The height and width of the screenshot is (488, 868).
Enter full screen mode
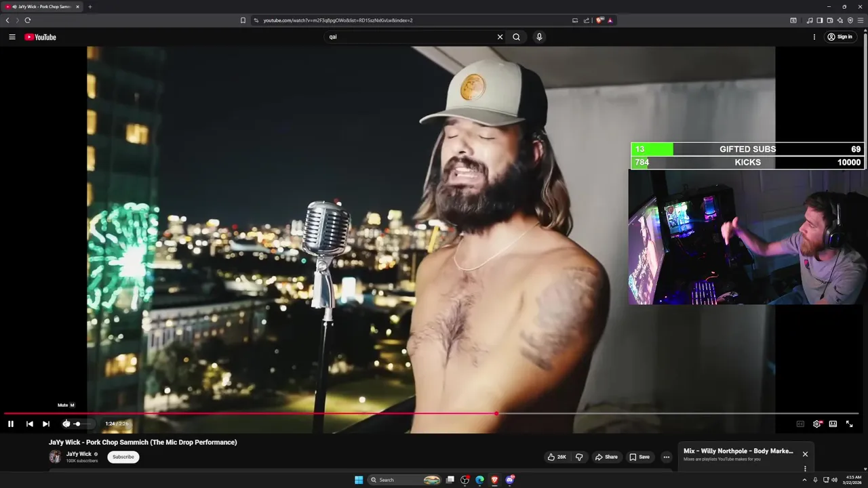tap(849, 424)
